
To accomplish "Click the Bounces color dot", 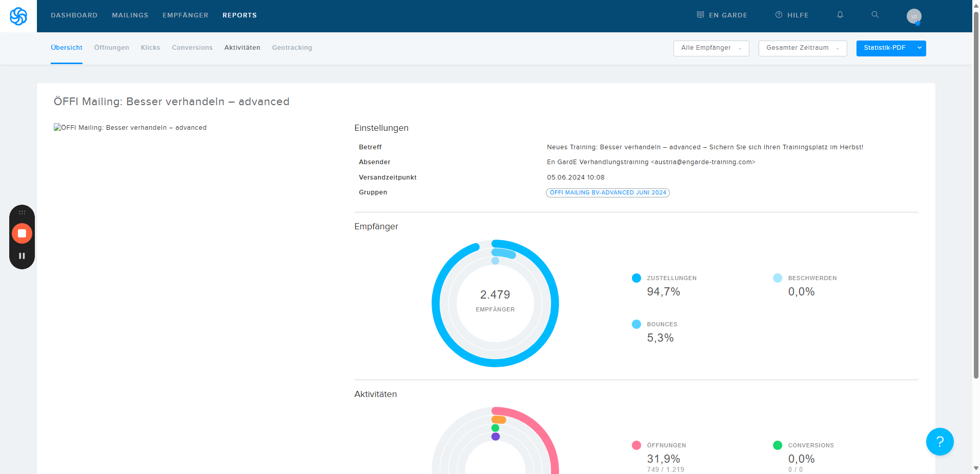I will click(x=637, y=324).
